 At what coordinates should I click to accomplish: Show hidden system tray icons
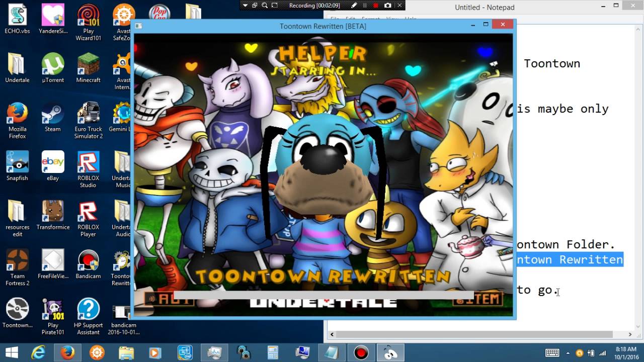568,353
